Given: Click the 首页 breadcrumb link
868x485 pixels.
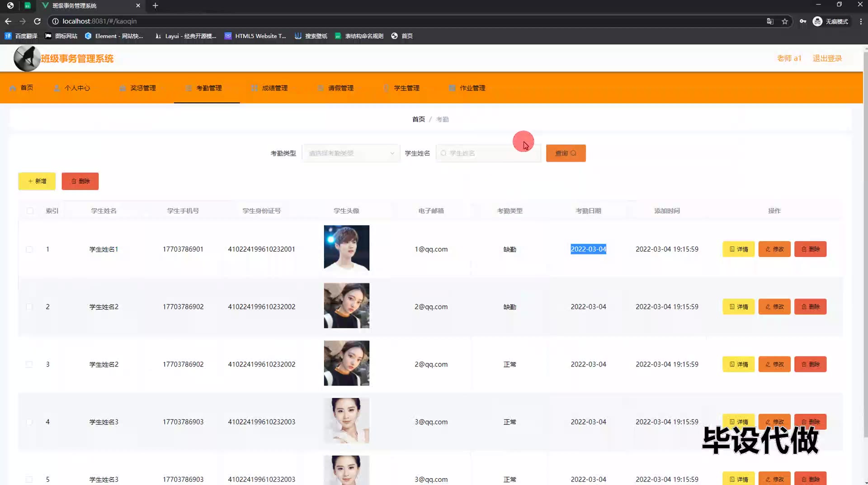Looking at the screenshot, I should click(419, 119).
